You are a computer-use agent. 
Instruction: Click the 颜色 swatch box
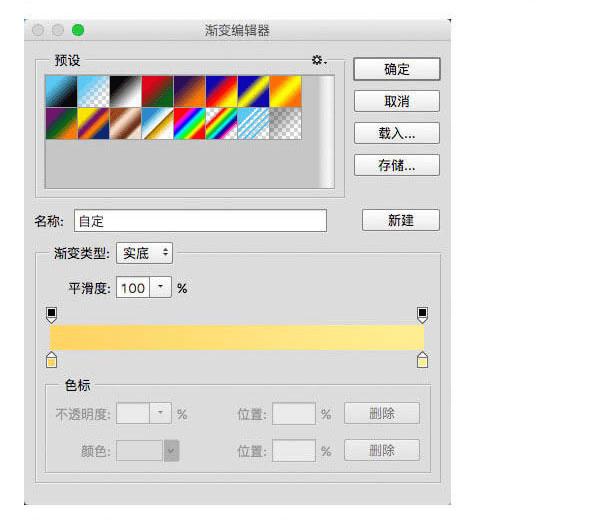140,451
